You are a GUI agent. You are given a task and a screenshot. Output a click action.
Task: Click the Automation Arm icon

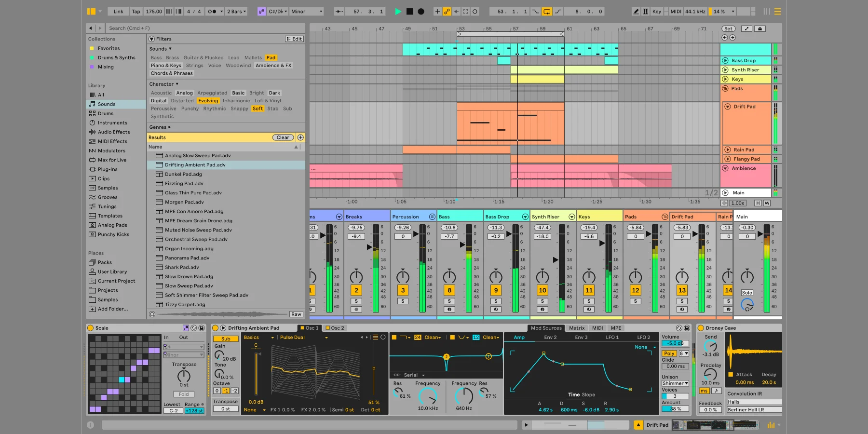(x=446, y=11)
